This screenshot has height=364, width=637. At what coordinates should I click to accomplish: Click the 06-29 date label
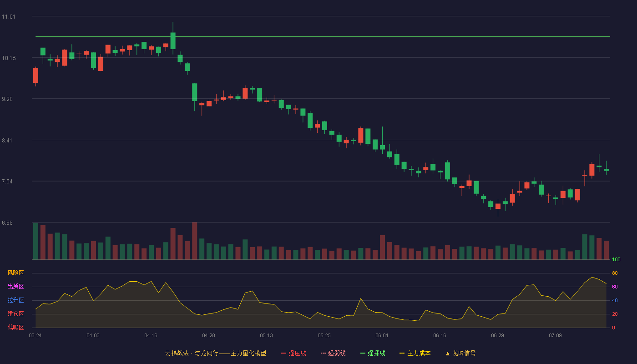click(x=497, y=335)
